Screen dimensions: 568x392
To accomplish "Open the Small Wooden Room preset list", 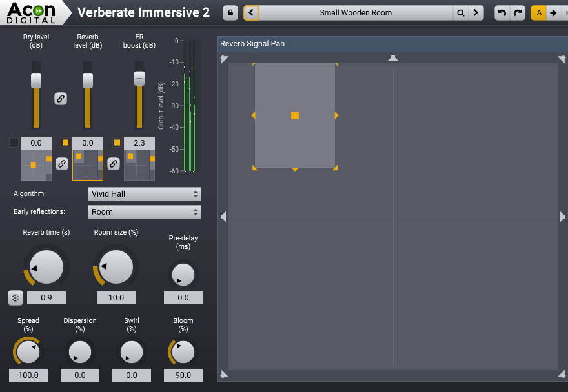I will click(356, 13).
